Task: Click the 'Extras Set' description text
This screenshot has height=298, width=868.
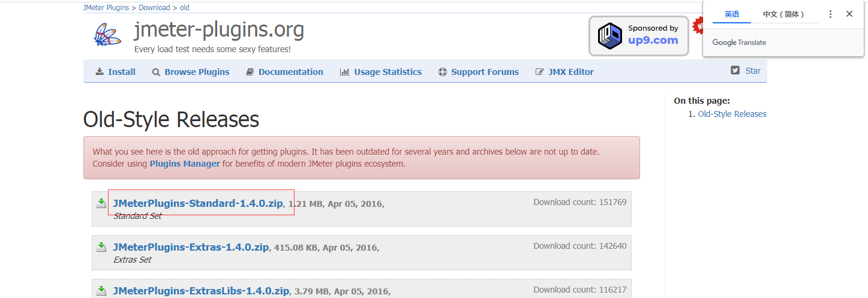Action: pos(133,260)
